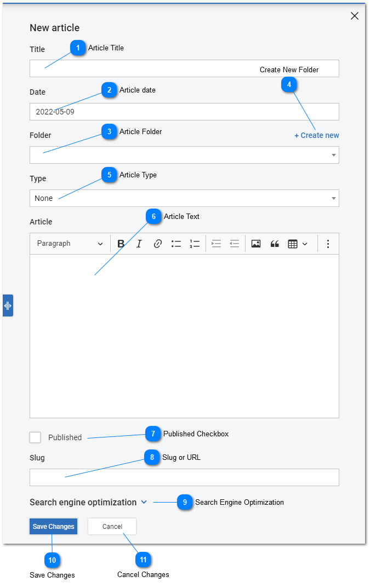This screenshot has height=588, width=370.
Task: Click the side panel resize handle
Action: 8,305
